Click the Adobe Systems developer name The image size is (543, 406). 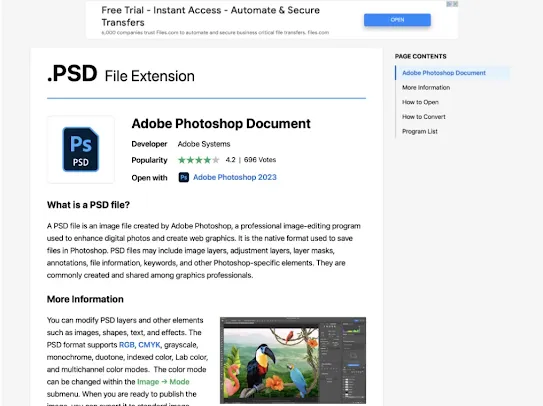coord(204,144)
